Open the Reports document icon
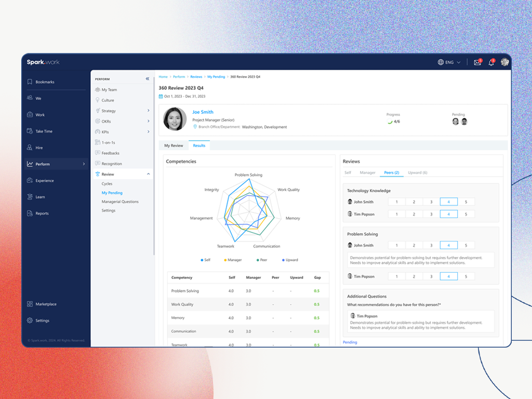 [30, 214]
